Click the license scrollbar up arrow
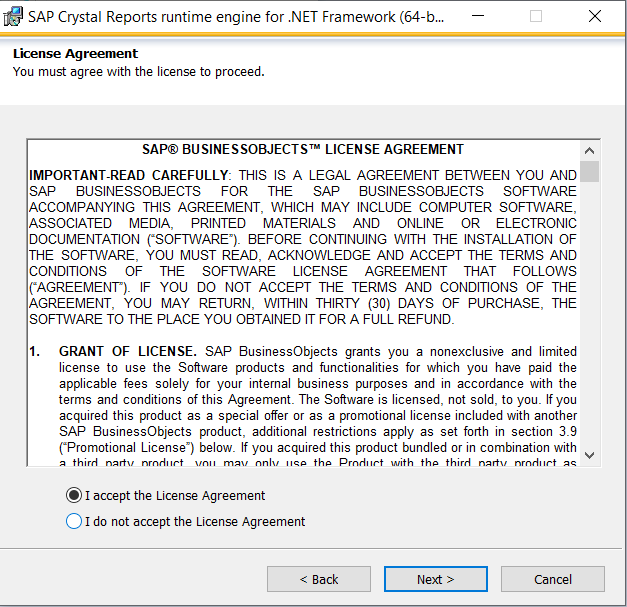Viewport: 627px width, 607px height. 589,151
